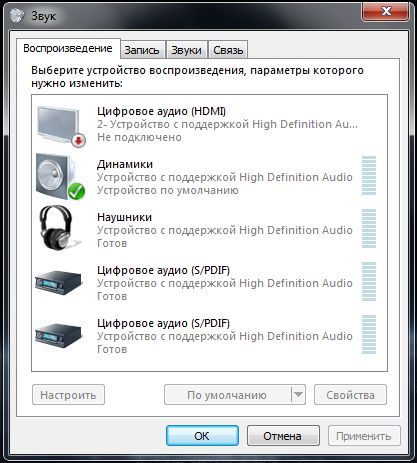417x463 pixels.
Task: Click the first S/PDIF receiver icon
Action: (x=58, y=282)
